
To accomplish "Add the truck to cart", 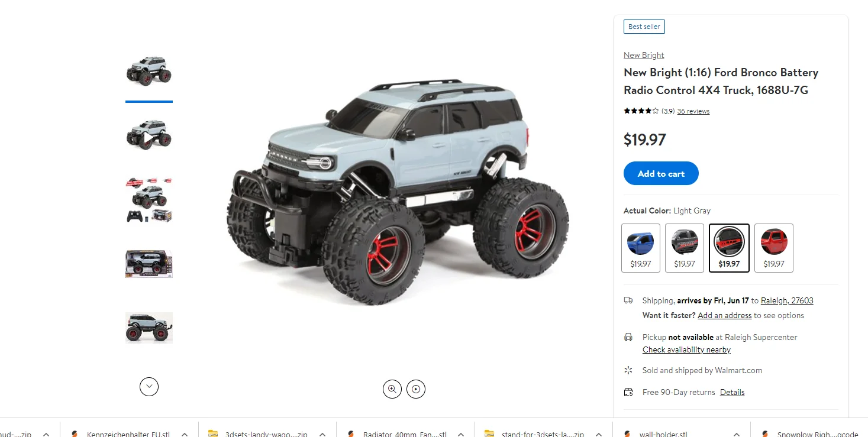I will 661,173.
